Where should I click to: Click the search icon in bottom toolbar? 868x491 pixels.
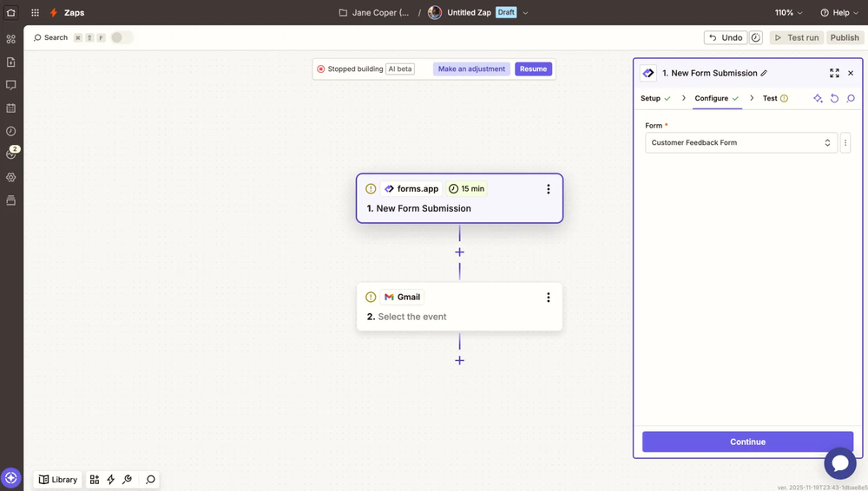(x=150, y=480)
